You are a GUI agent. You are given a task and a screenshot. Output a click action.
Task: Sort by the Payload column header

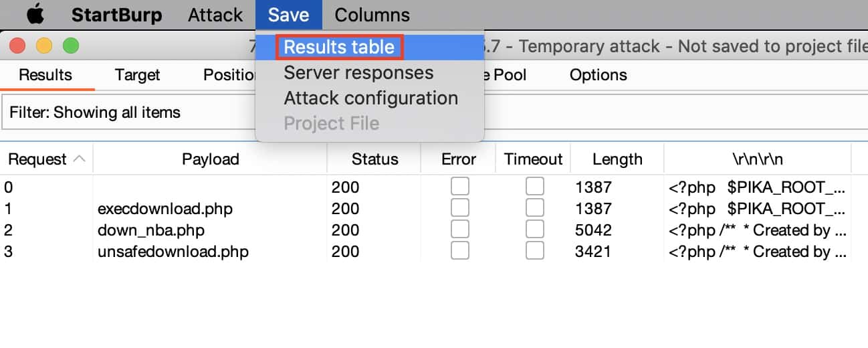210,159
